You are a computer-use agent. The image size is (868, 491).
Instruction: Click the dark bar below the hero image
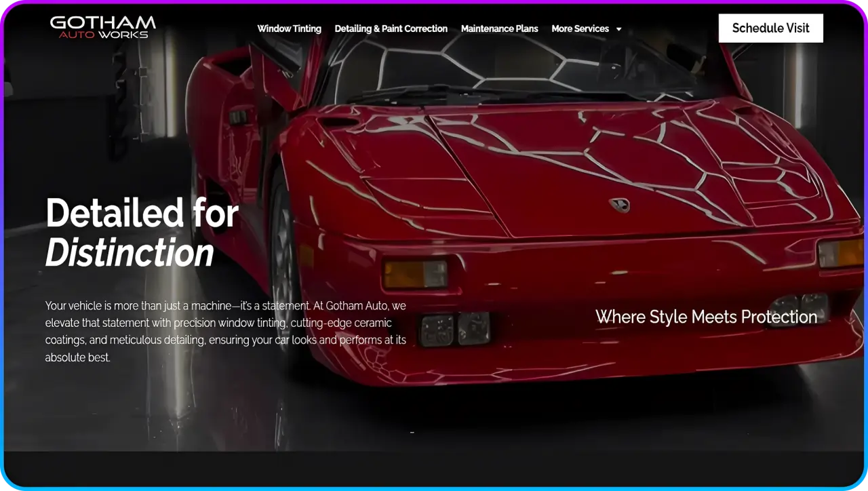coord(434,468)
